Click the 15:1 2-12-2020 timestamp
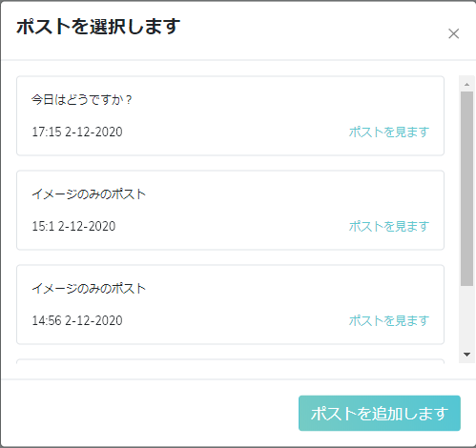 (73, 226)
